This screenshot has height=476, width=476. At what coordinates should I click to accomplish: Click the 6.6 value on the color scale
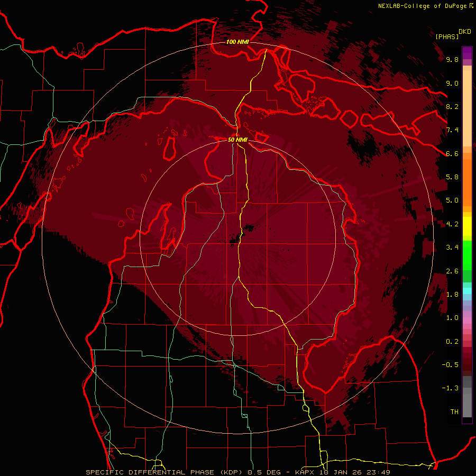[452, 153]
